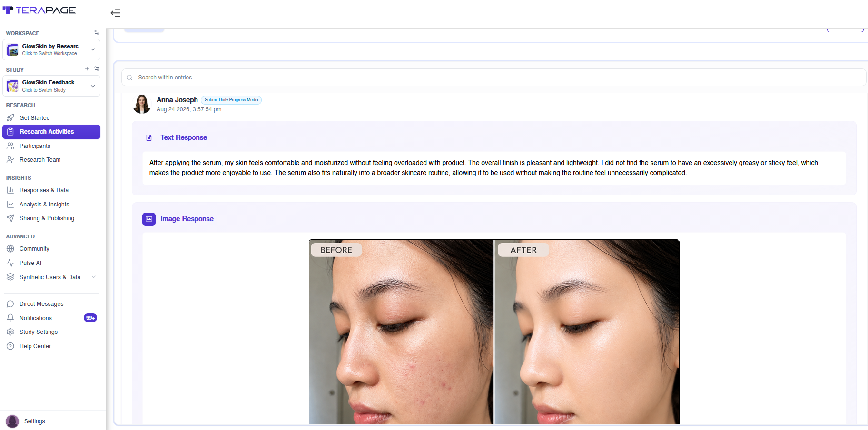The width and height of the screenshot is (868, 430).
Task: Select Research Activities in the sidebar
Action: [51, 132]
